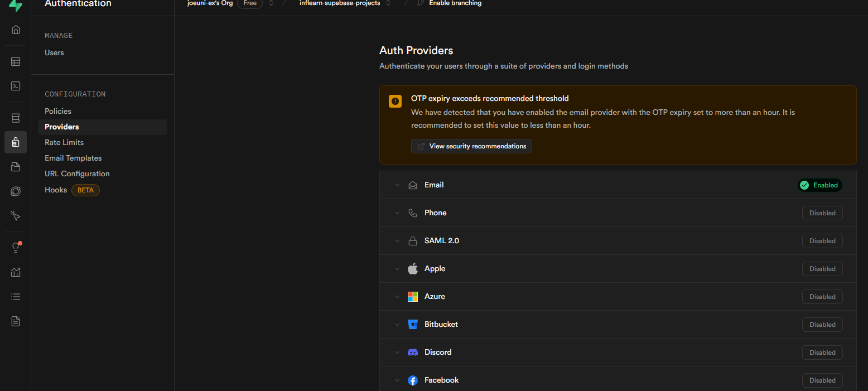The height and width of the screenshot is (391, 868).
Task: Open the Database sidebar icon
Action: tap(16, 118)
